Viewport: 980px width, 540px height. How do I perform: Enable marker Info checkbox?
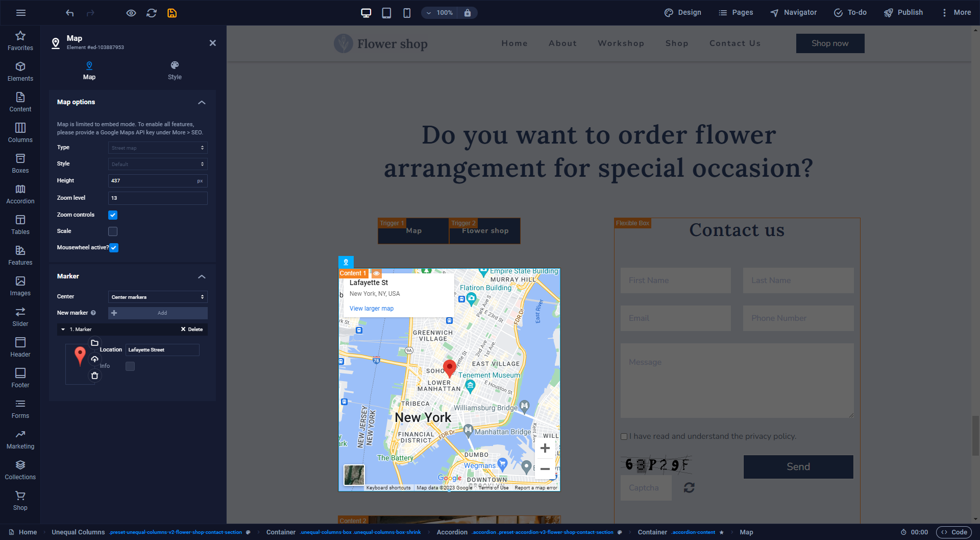click(130, 366)
